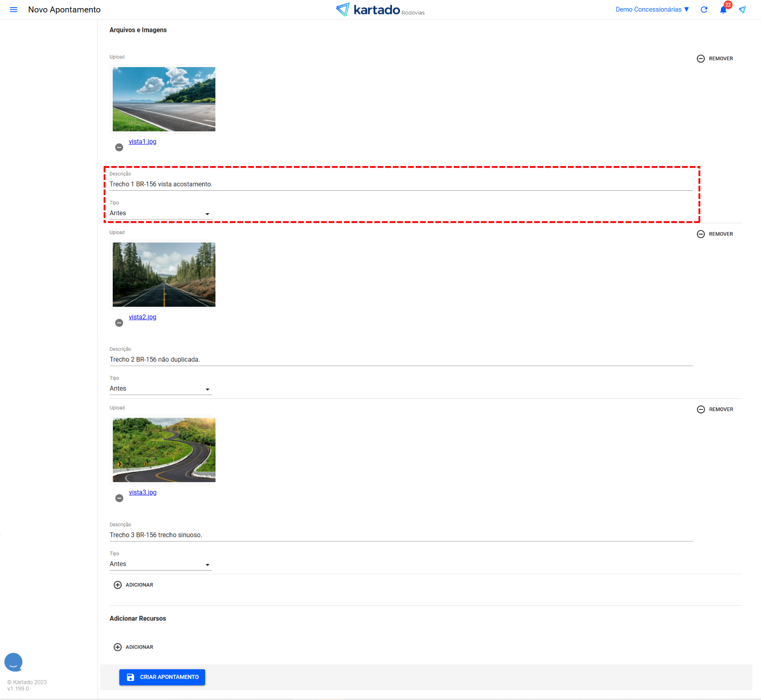Open the vista2.jpg file link

tap(142, 317)
